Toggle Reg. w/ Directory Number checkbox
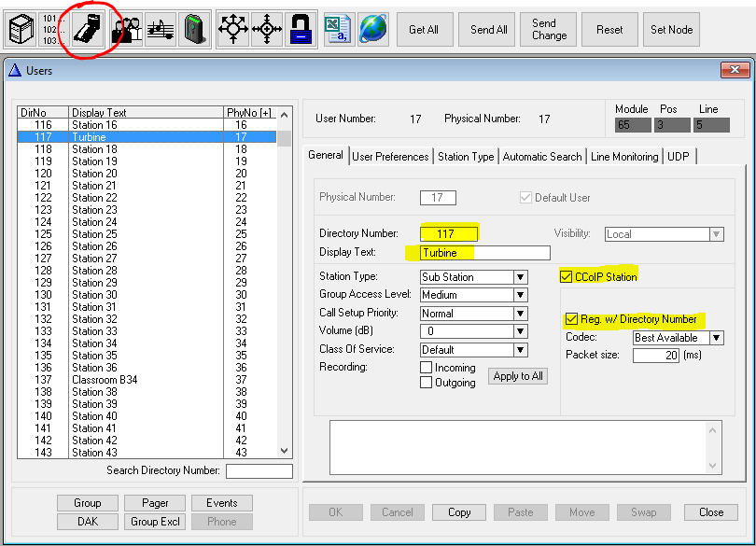This screenshot has height=546, width=756. click(x=572, y=319)
